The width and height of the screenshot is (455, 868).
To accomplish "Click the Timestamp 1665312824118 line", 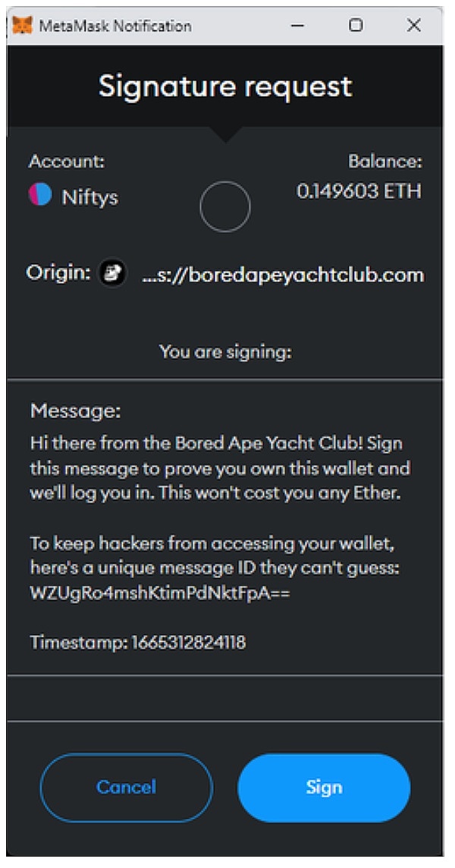I will 138,642.
